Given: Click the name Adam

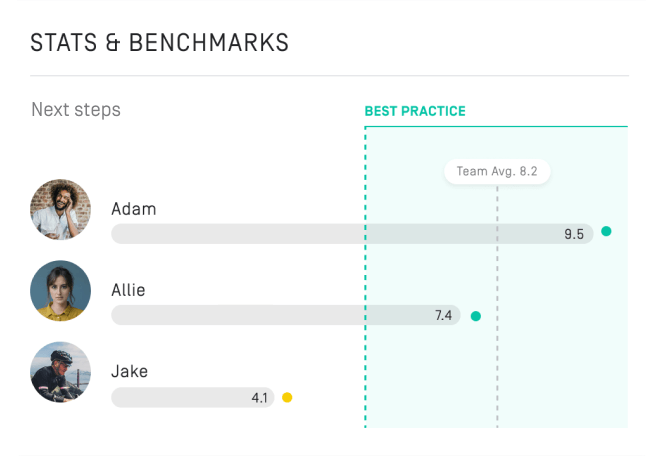Looking at the screenshot, I should click(134, 209).
